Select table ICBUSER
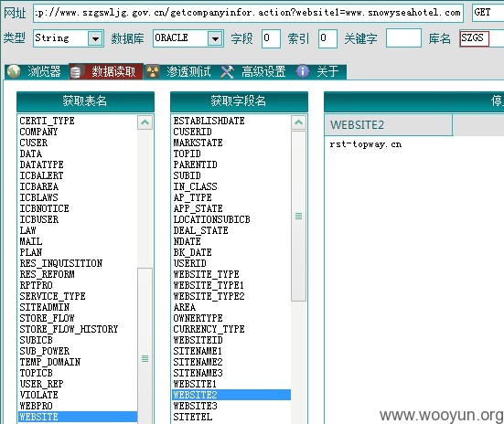Viewport: 504px width, 424px height. (x=39, y=219)
